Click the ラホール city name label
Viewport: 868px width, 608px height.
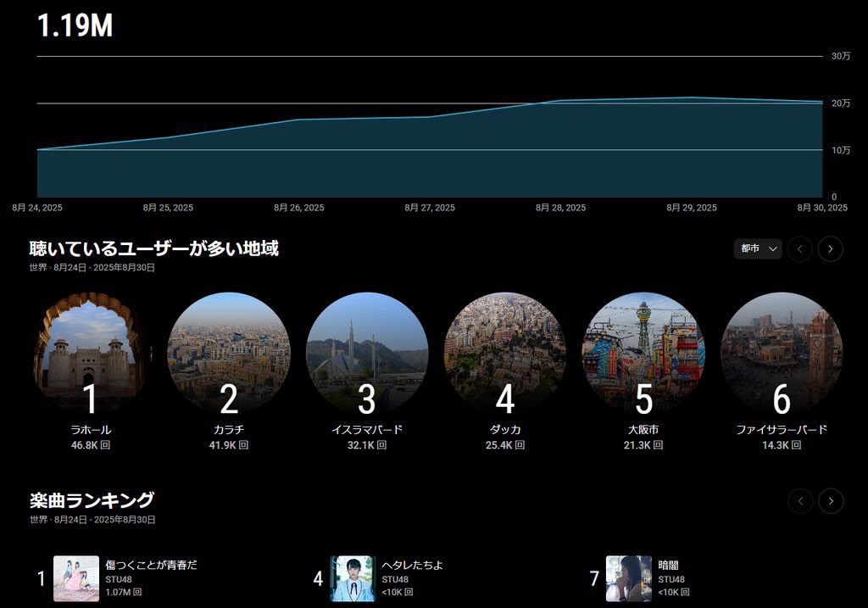click(91, 429)
